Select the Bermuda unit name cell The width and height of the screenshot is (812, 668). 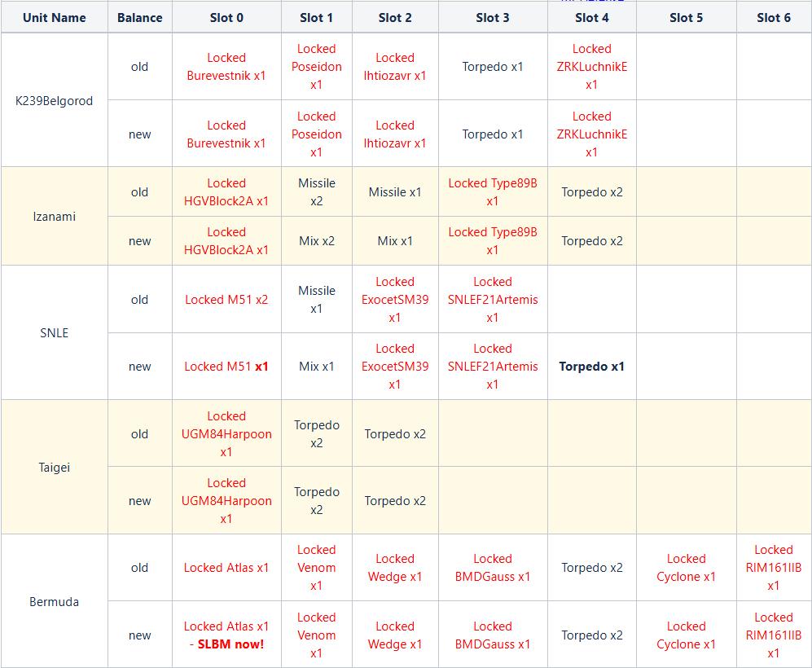pyautogui.click(x=55, y=602)
